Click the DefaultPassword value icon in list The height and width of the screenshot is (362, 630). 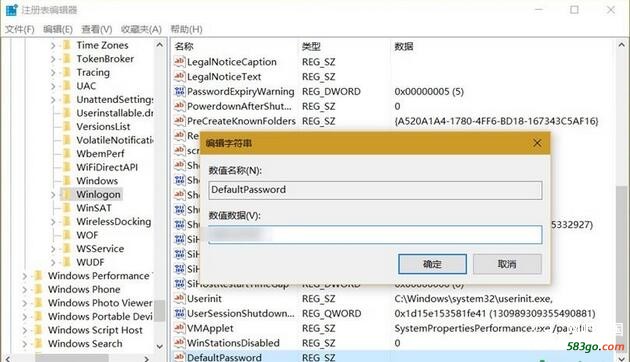(179, 357)
